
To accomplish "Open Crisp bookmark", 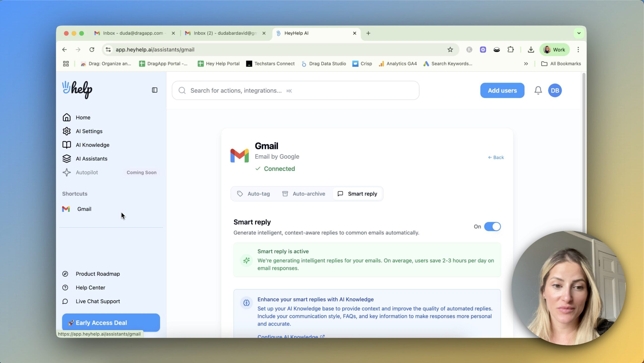I will pyautogui.click(x=362, y=64).
